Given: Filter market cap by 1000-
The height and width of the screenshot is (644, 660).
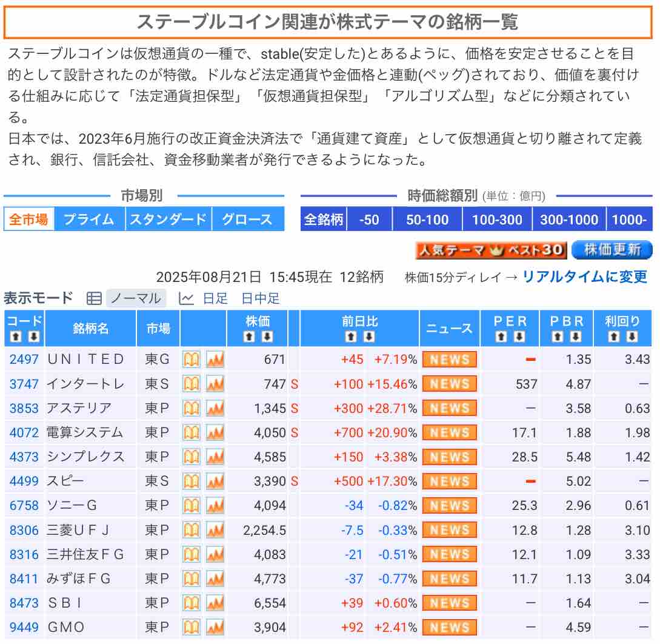Looking at the screenshot, I should tap(630, 220).
